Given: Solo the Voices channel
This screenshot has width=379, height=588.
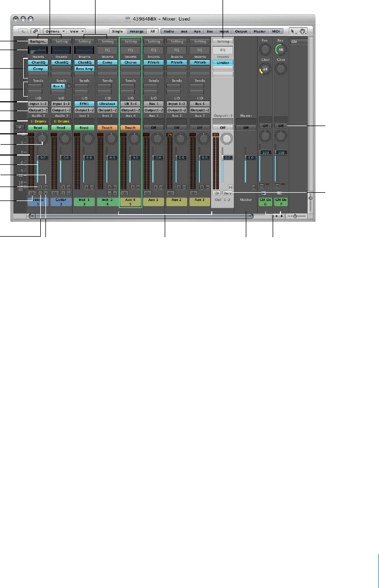Looking at the screenshot, I should click(x=40, y=187).
